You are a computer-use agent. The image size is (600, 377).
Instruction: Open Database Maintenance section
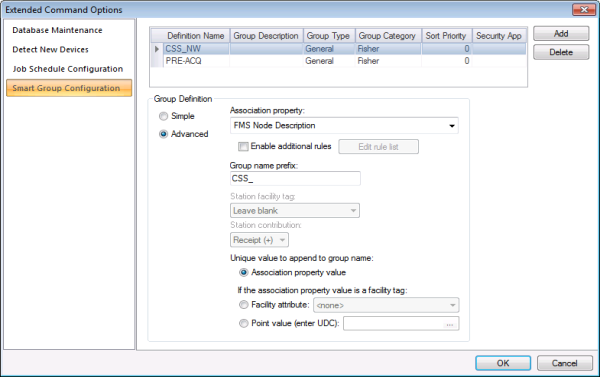(x=57, y=30)
